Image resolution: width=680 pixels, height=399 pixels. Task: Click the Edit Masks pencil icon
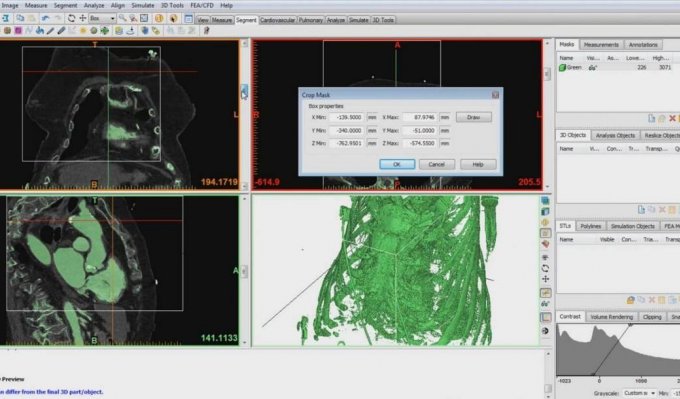pyautogui.click(x=50, y=31)
